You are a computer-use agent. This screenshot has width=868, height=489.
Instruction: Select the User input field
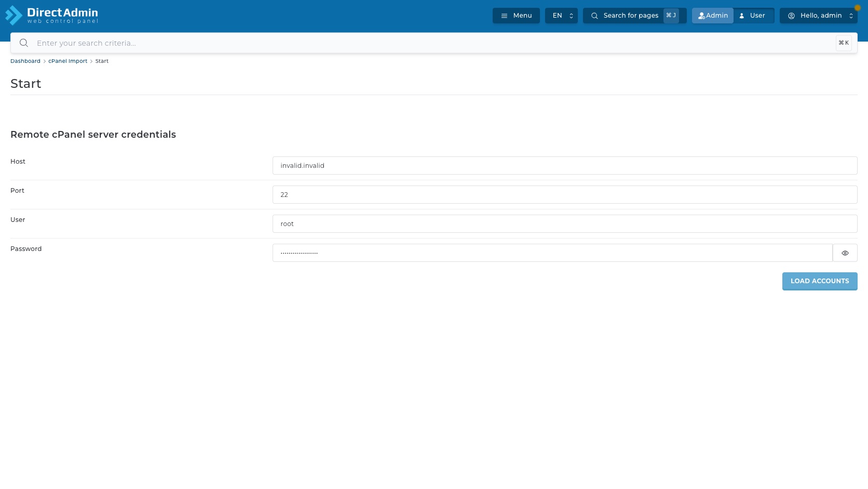tap(565, 224)
